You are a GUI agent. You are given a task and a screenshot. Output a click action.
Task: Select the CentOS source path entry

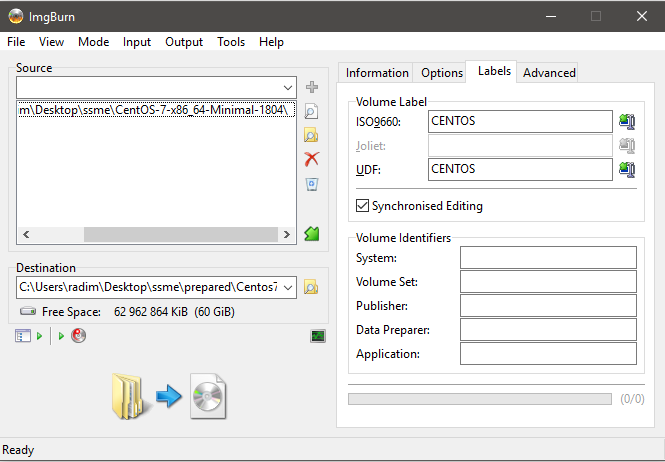pyautogui.click(x=156, y=110)
